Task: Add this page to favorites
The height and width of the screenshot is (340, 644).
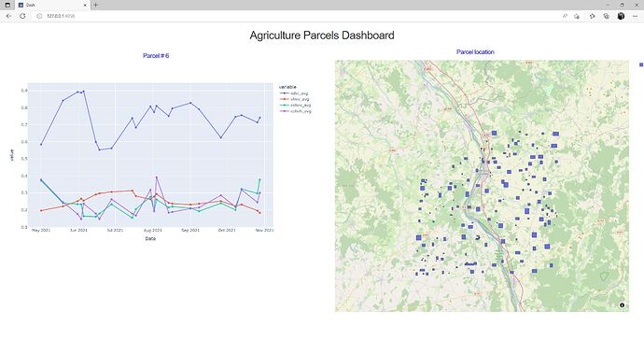Action: tap(577, 16)
